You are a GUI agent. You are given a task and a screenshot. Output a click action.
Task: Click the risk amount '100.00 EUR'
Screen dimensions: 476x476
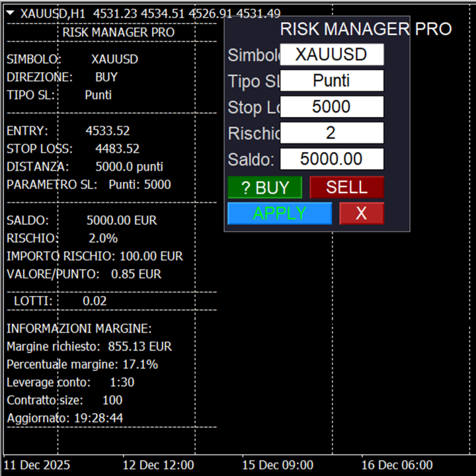pos(151,257)
